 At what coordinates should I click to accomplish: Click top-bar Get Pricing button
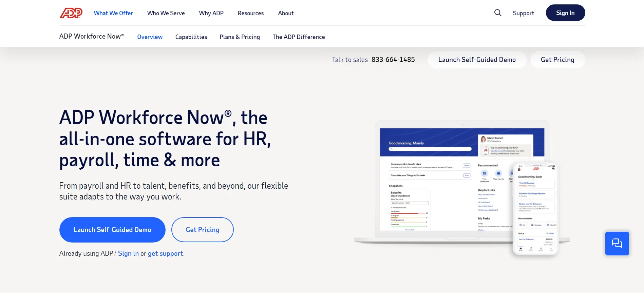[x=557, y=60]
